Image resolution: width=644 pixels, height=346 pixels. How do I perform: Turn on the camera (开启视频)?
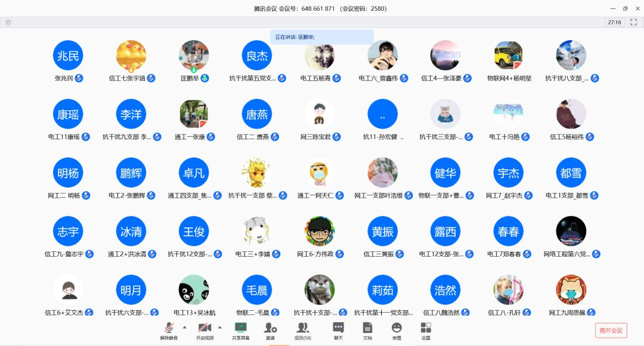[205, 329]
